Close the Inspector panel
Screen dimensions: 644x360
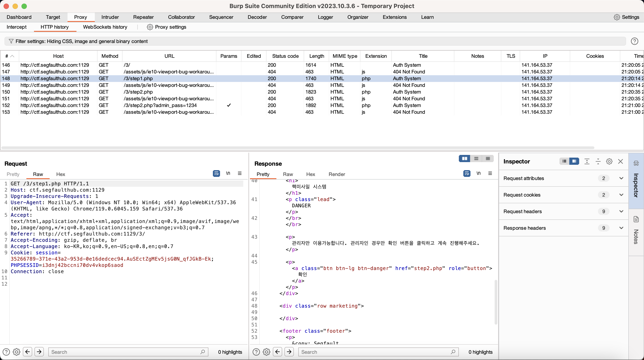click(x=621, y=161)
